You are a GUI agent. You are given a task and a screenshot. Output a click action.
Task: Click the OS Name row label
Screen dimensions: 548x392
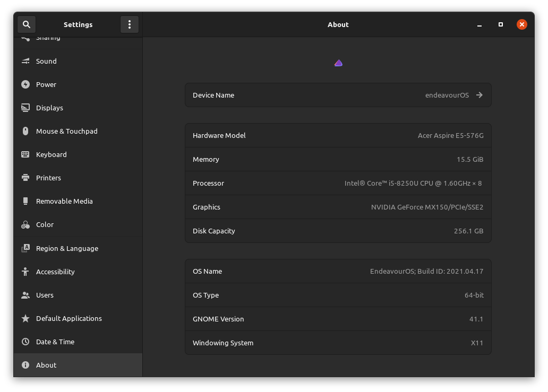click(x=207, y=271)
